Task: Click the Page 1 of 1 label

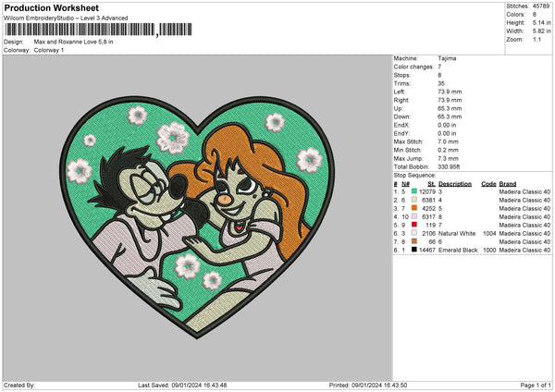Action: click(x=536, y=385)
